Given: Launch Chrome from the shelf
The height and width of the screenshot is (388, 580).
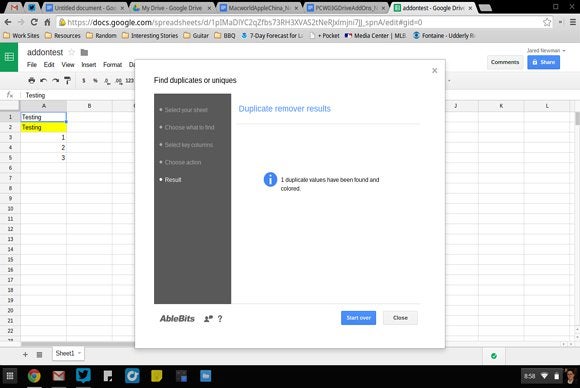Looking at the screenshot, I should [x=34, y=376].
